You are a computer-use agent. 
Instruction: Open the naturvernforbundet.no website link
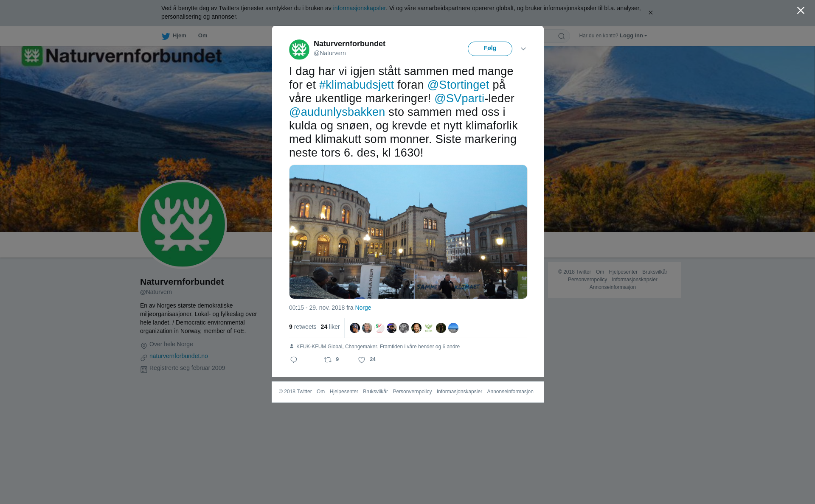tap(179, 356)
